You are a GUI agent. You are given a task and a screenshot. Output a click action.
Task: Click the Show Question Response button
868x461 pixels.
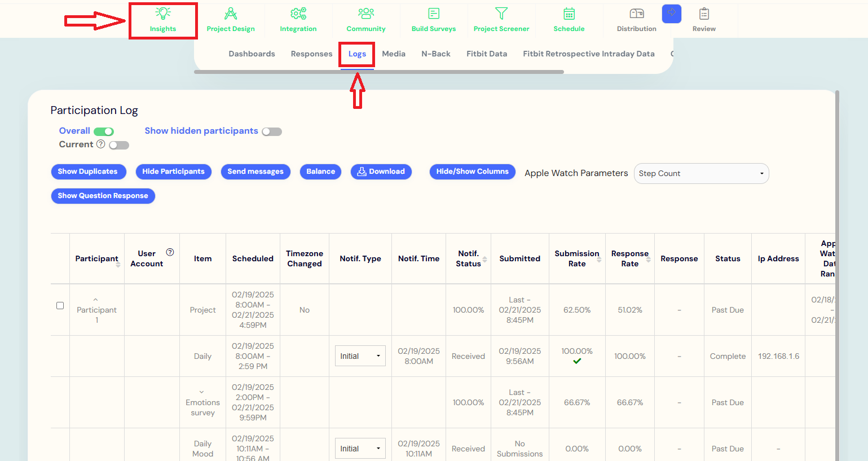[103, 196]
